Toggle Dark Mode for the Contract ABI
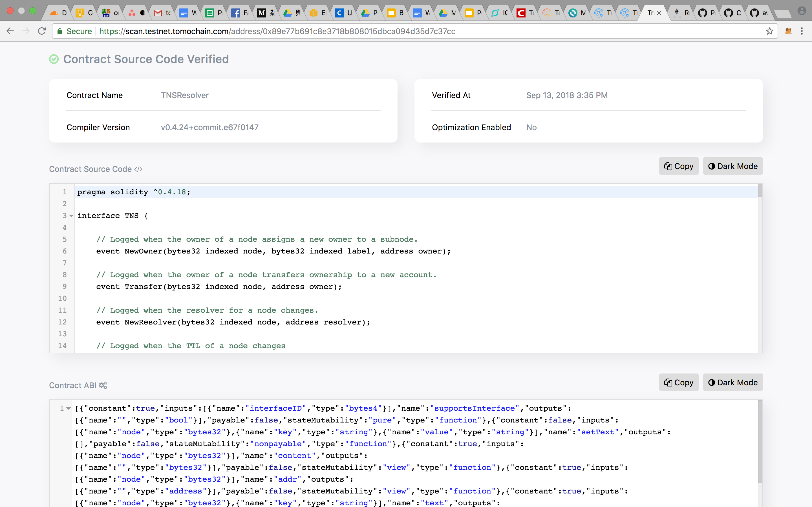 pyautogui.click(x=733, y=383)
